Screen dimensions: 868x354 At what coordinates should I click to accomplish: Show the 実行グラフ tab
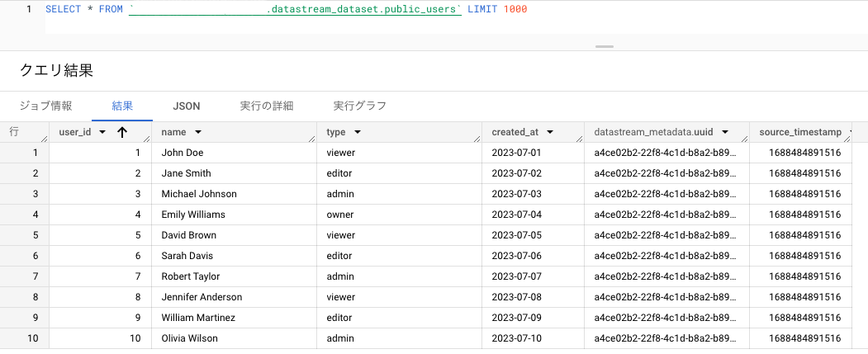[x=360, y=106]
